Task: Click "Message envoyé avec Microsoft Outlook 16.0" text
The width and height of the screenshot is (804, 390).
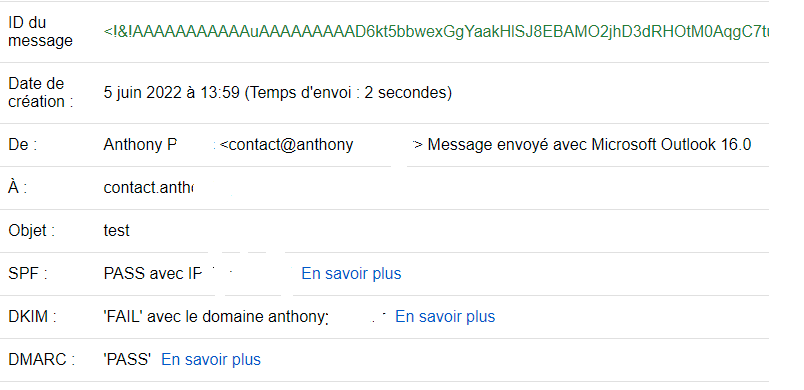Action: tap(589, 145)
